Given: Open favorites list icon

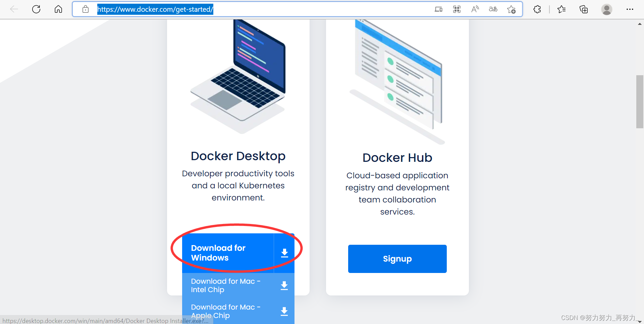Looking at the screenshot, I should (561, 9).
